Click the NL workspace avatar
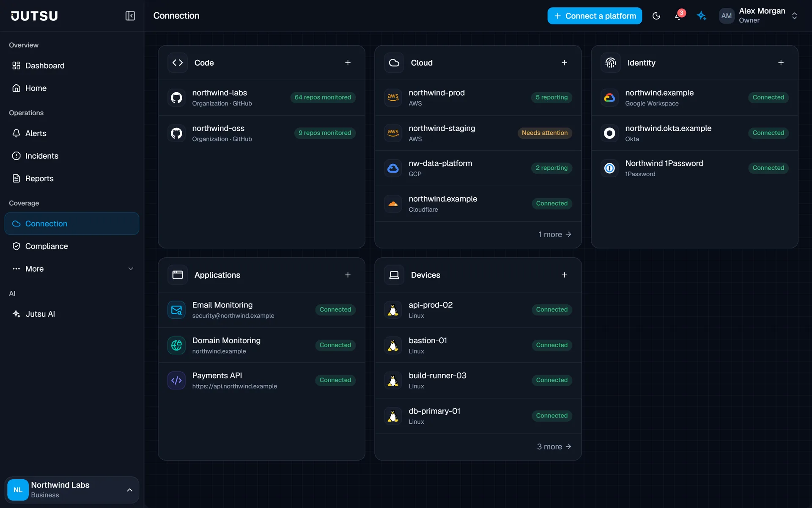812x508 pixels. click(18, 490)
